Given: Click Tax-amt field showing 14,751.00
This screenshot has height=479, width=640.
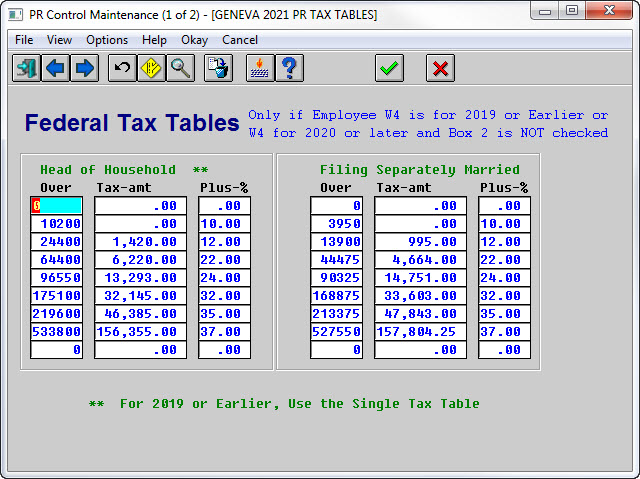Looking at the screenshot, I should tap(420, 277).
